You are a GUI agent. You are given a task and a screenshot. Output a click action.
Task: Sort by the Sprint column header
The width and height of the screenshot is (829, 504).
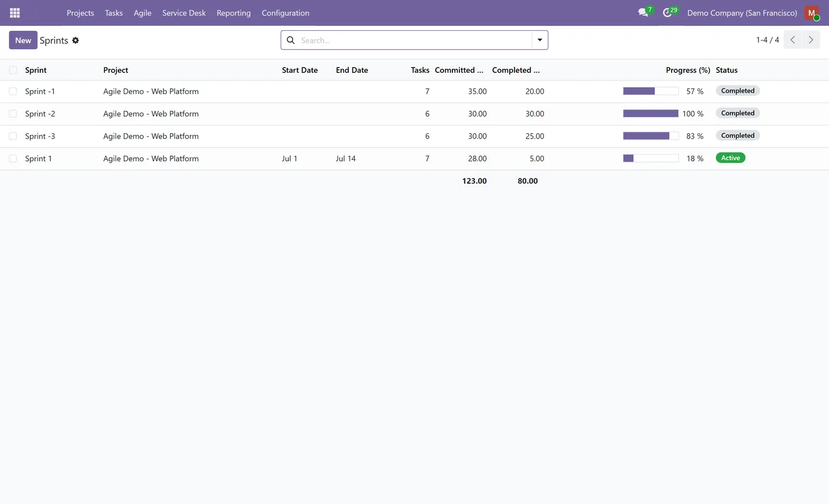(36, 70)
